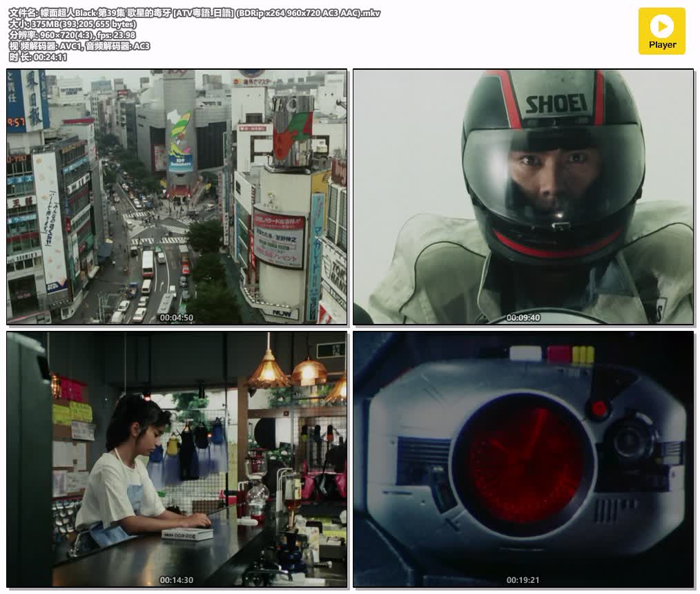Select the file size line 375MB

[72, 24]
